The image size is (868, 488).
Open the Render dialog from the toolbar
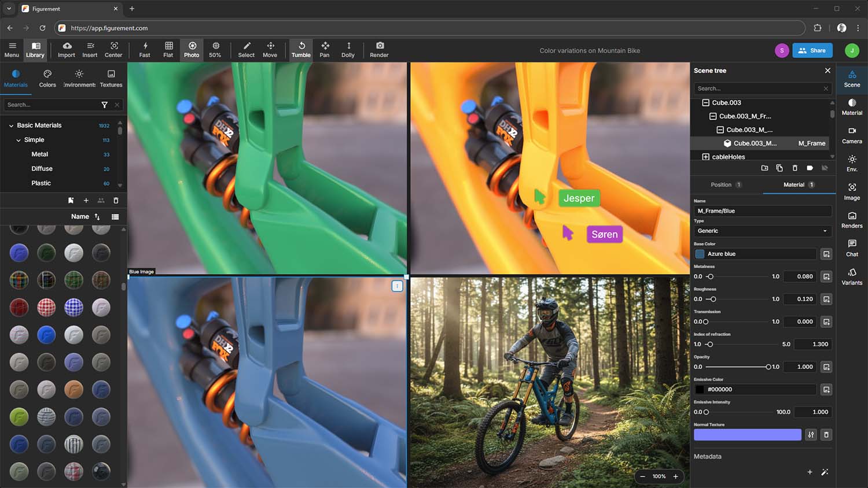379,50
